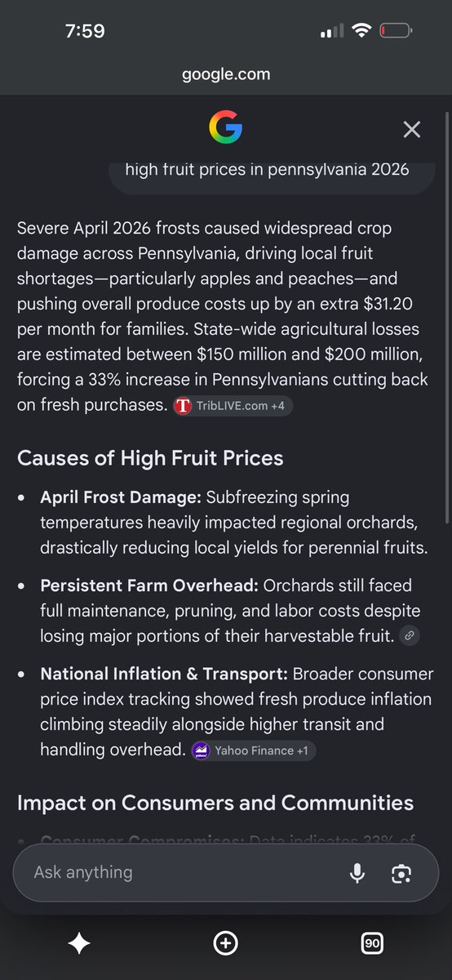This screenshot has height=980, width=452.
Task: Open link icon after Persistent Farm Overhead
Action: (410, 635)
